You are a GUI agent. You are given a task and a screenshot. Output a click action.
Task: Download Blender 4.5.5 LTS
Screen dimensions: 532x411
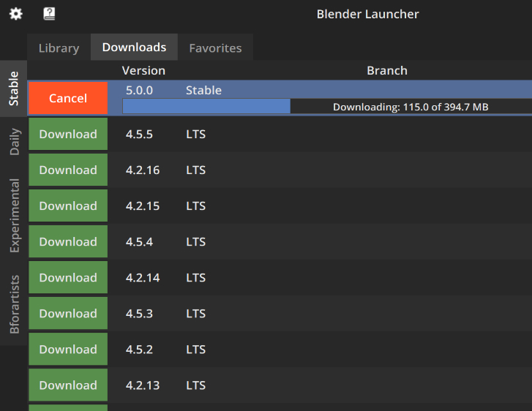[x=68, y=134]
